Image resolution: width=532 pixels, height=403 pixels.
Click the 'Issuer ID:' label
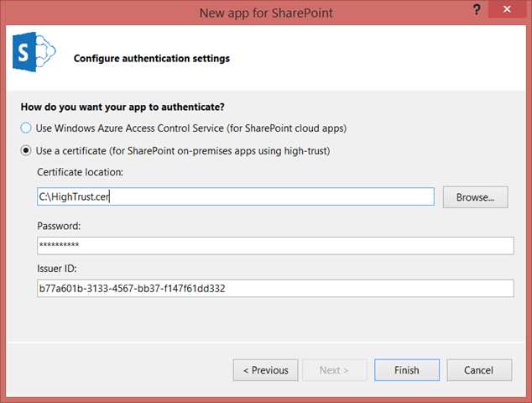point(57,269)
